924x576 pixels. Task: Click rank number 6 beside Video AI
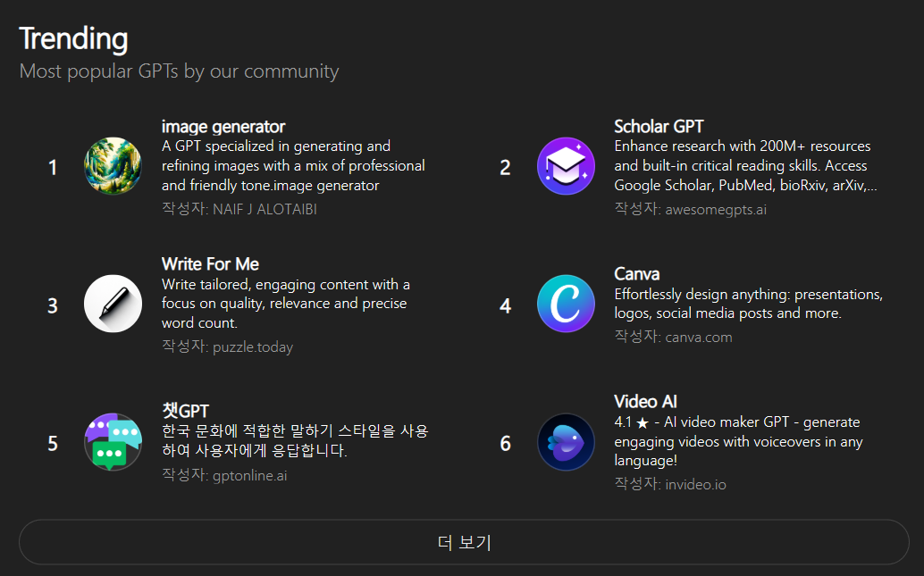click(505, 444)
